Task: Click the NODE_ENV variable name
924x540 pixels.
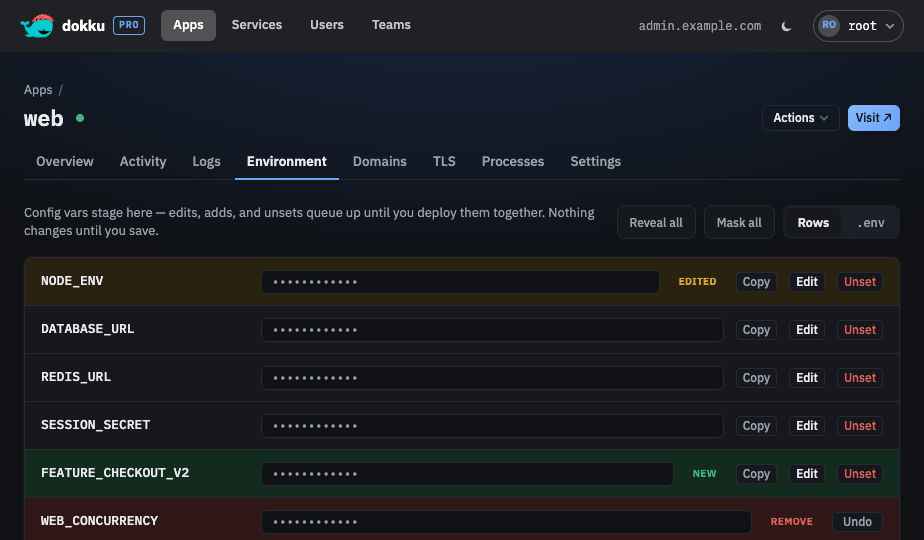Action: coord(72,281)
